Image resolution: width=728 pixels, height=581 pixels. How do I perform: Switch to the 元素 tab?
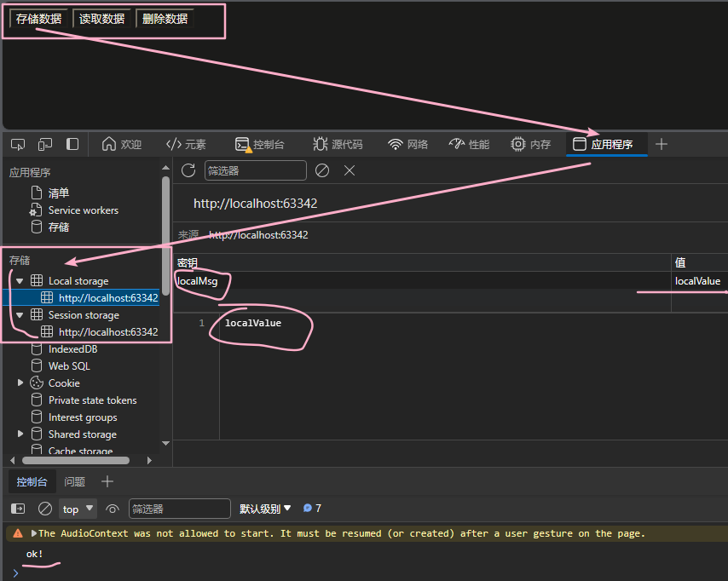pos(186,144)
